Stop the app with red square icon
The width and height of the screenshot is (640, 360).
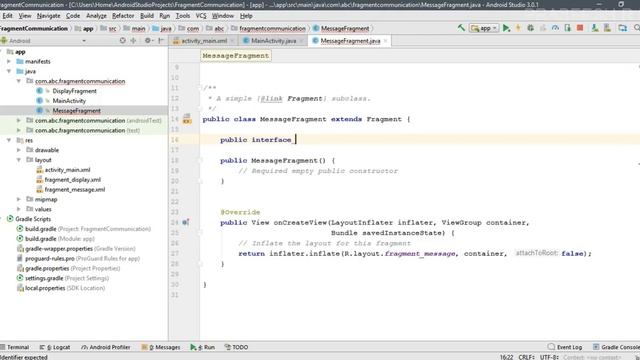click(x=580, y=28)
